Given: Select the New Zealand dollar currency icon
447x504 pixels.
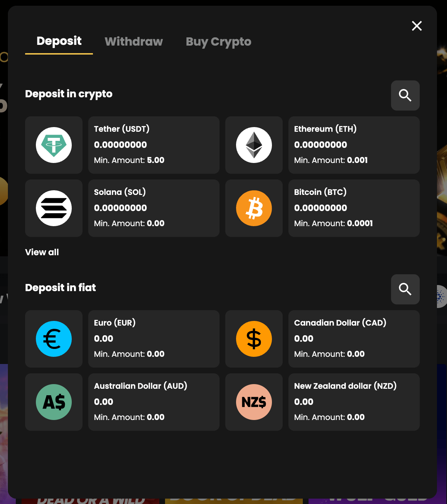Looking at the screenshot, I should pos(254,402).
